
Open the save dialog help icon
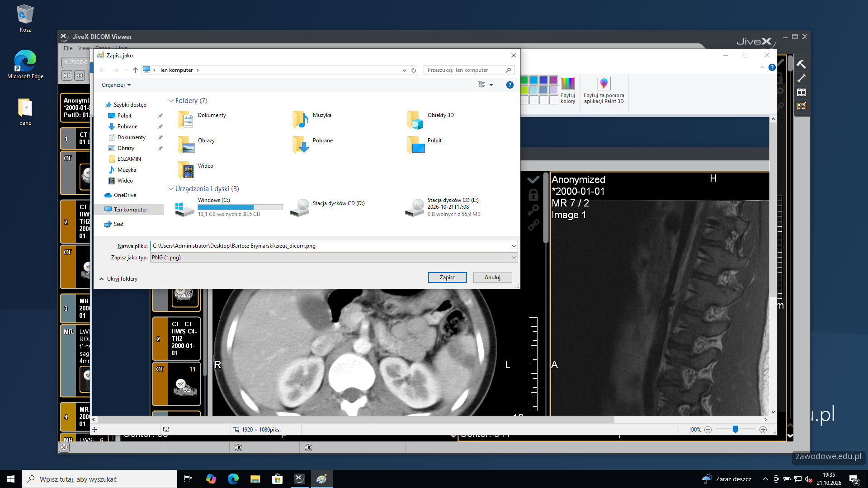(510, 85)
